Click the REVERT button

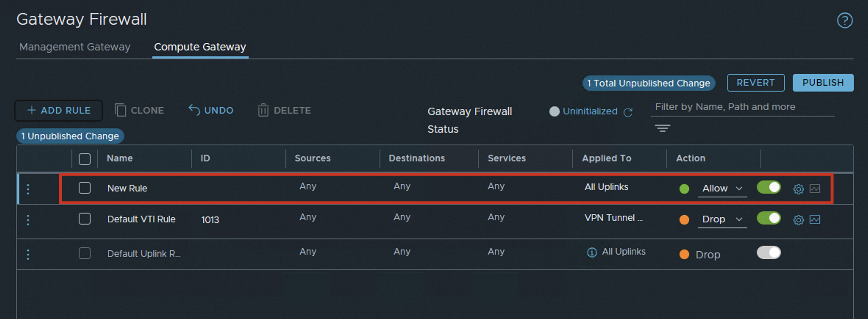[755, 83]
